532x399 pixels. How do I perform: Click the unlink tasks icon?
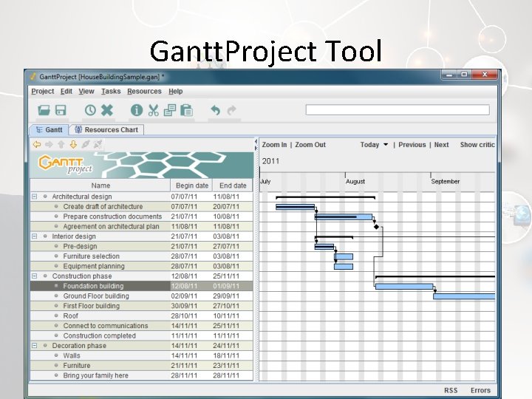click(x=98, y=145)
